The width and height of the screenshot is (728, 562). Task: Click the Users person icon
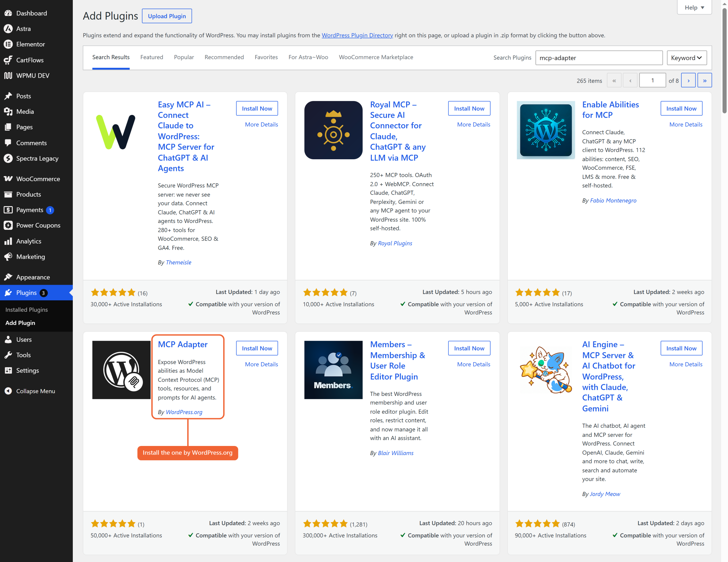click(x=8, y=339)
